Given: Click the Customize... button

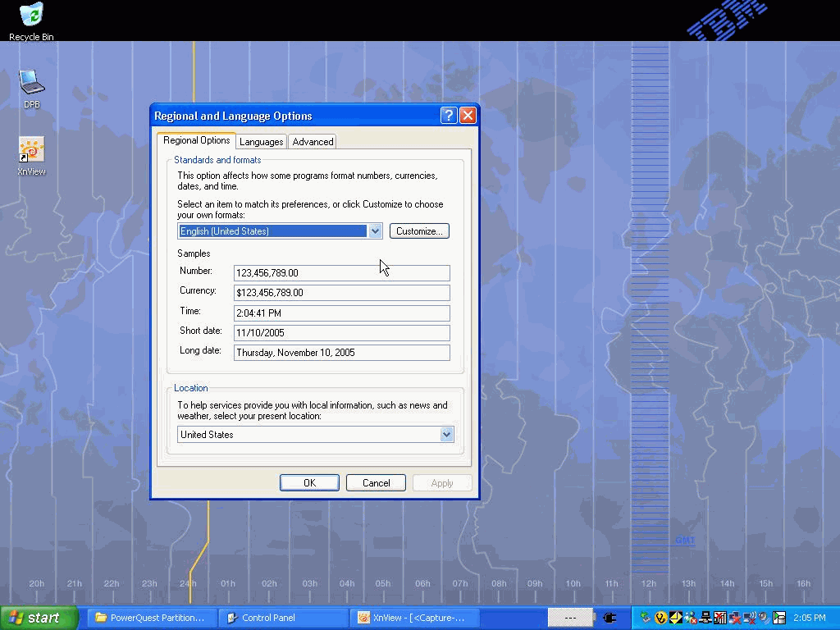Looking at the screenshot, I should [x=419, y=231].
